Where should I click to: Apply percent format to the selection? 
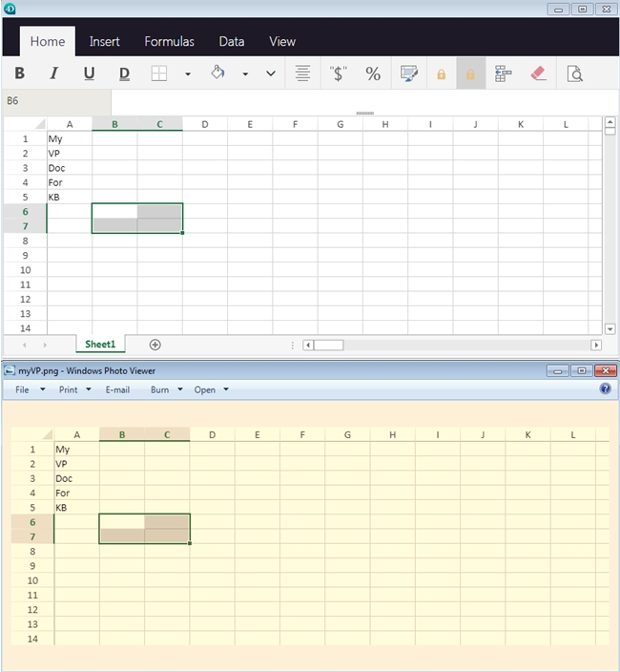373,74
